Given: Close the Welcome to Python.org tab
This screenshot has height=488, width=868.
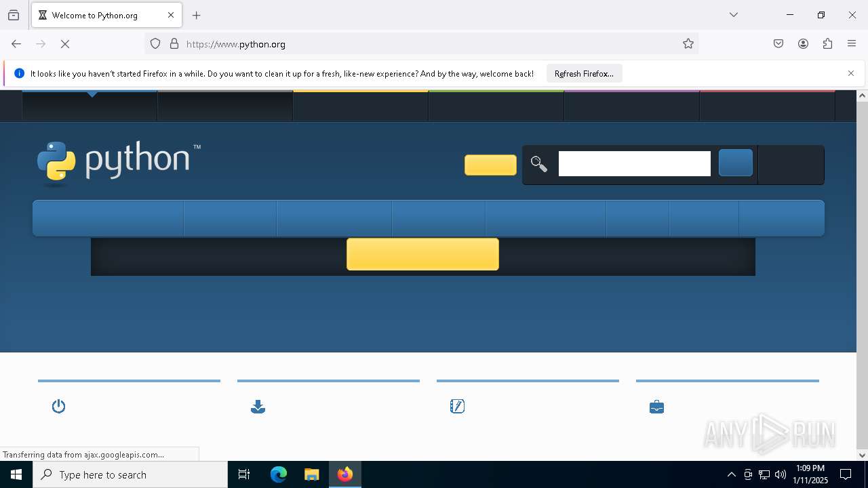Looking at the screenshot, I should point(171,15).
